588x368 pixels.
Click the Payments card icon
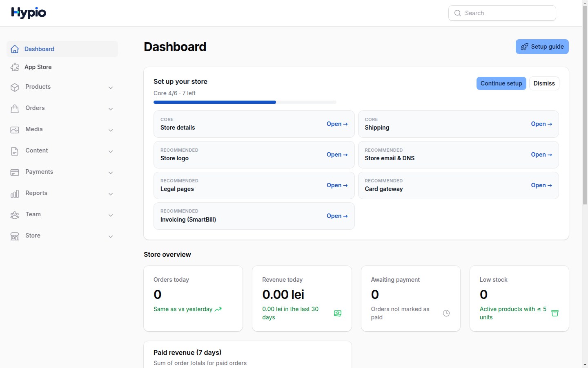pos(15,172)
